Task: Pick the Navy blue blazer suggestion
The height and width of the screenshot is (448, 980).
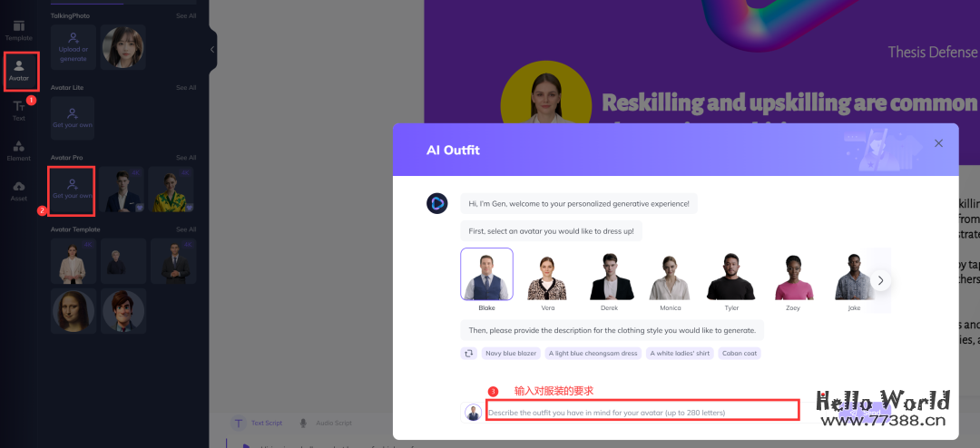Action: pos(511,353)
